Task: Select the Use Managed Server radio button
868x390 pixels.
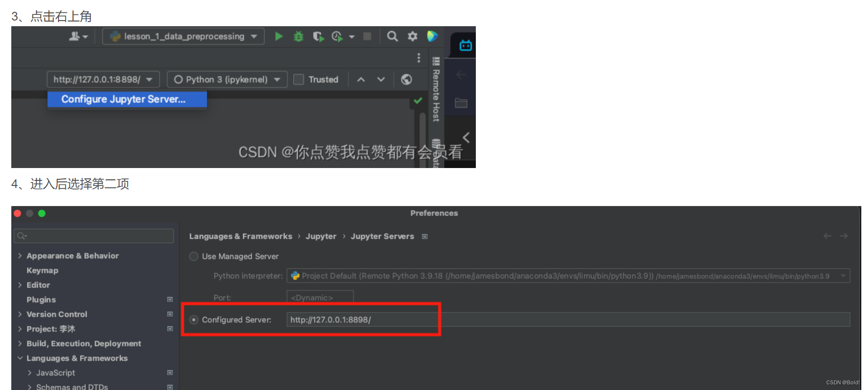Action: click(194, 256)
